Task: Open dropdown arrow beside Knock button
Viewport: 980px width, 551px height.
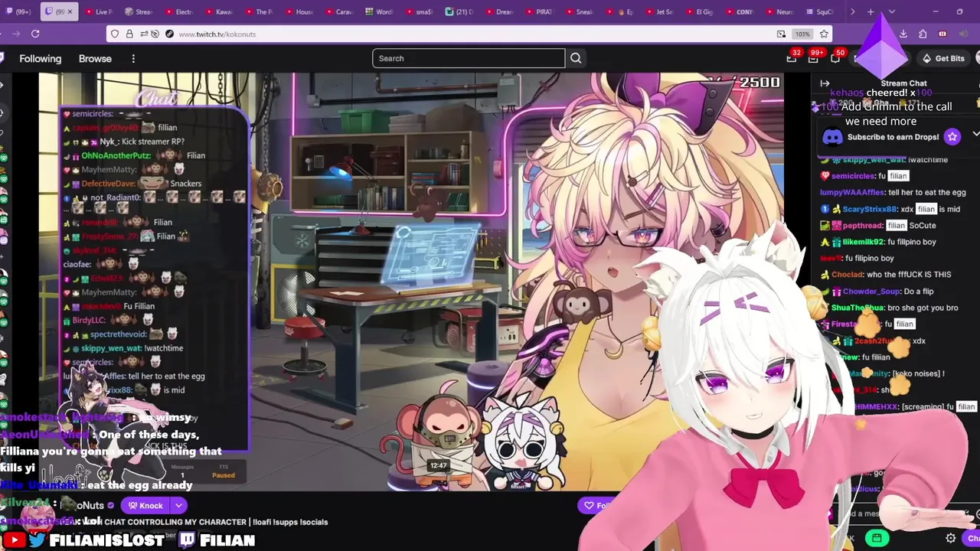Action: [x=178, y=505]
